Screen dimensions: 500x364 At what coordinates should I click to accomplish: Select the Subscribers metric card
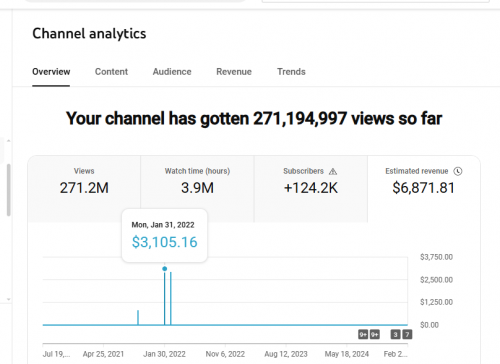311,189
